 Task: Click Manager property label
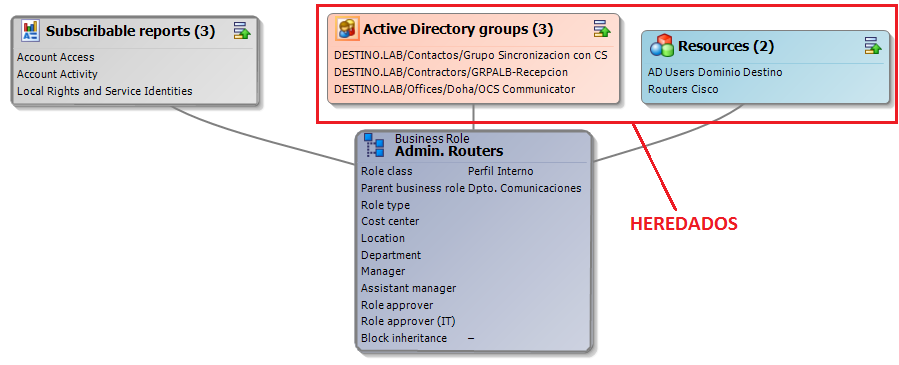tap(383, 271)
